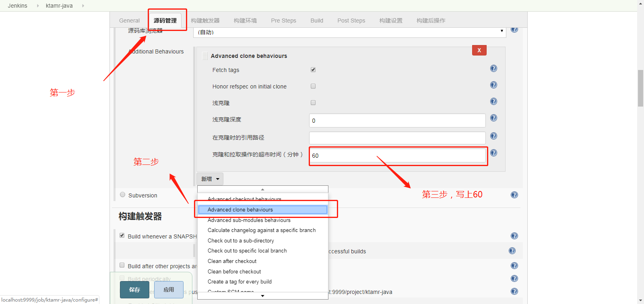The image size is (644, 304).
Task: Go to Jenkins home breadcrumb
Action: tap(17, 6)
